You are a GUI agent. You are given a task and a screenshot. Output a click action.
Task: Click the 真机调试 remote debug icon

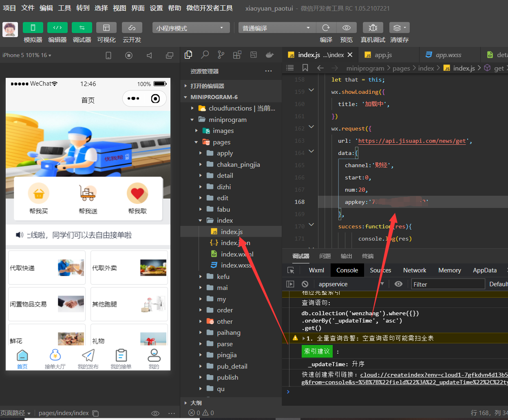point(373,28)
